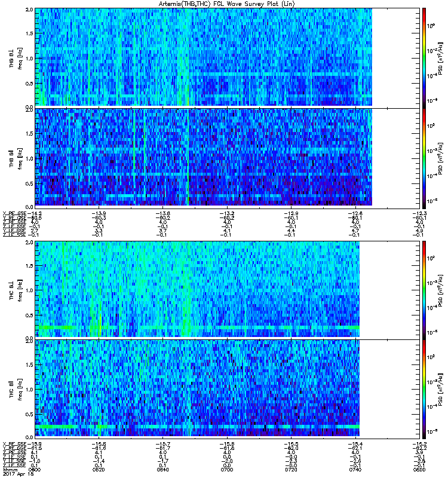Click THB Y_LE_SSE value 3.3
Image resolution: width=448 pixels, height=478 pixels.
click(x=99, y=231)
